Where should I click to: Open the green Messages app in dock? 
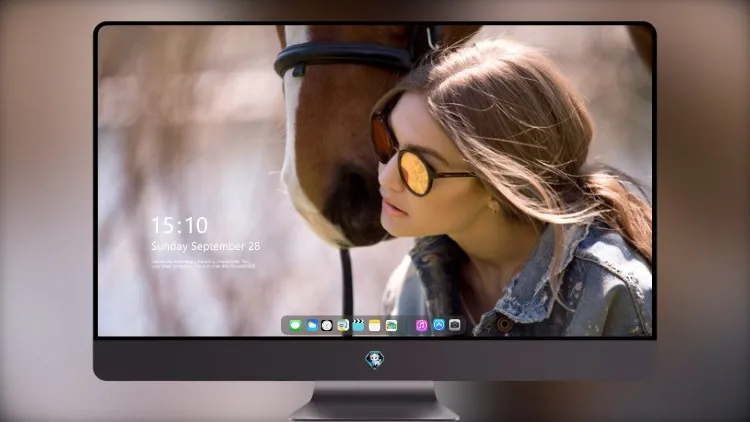(x=295, y=325)
